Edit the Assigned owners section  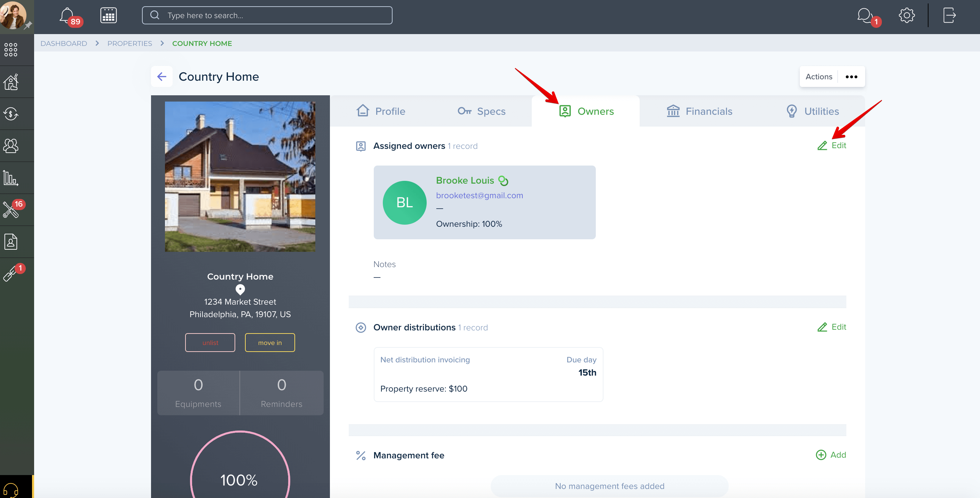point(832,146)
